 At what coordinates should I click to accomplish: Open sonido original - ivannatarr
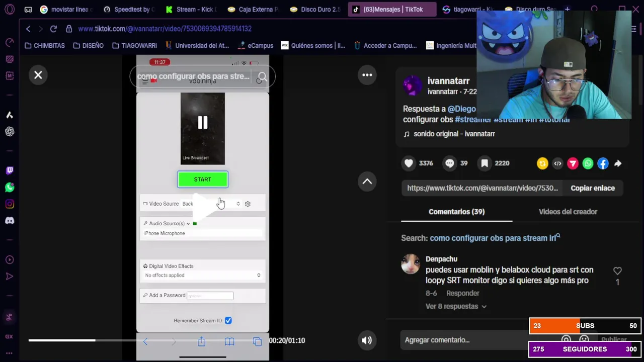click(x=454, y=134)
